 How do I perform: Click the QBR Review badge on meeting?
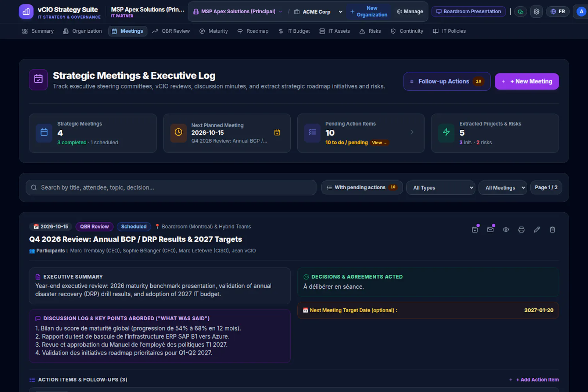(x=94, y=227)
